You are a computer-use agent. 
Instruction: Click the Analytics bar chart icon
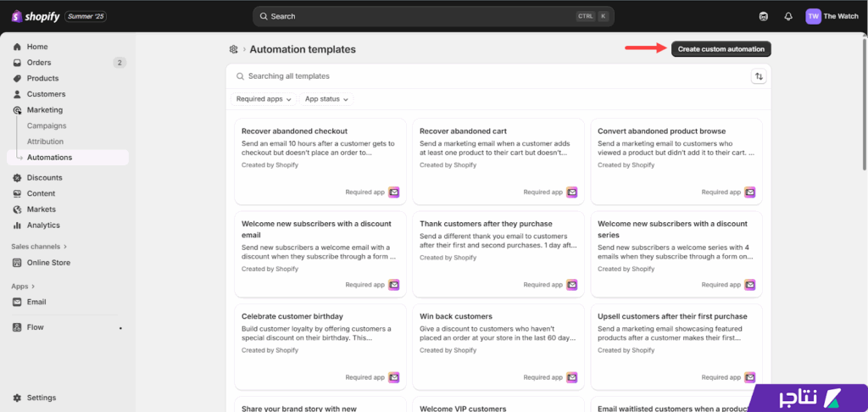pyautogui.click(x=17, y=225)
